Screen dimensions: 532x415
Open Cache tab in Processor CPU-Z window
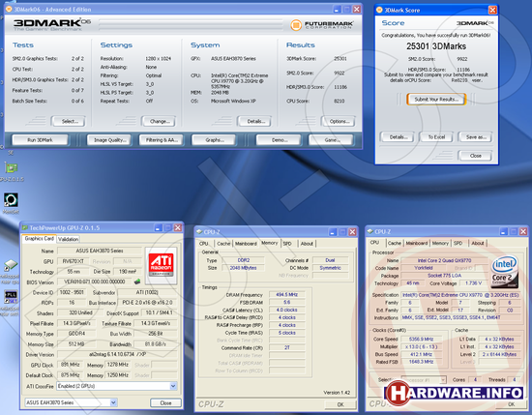click(x=395, y=243)
